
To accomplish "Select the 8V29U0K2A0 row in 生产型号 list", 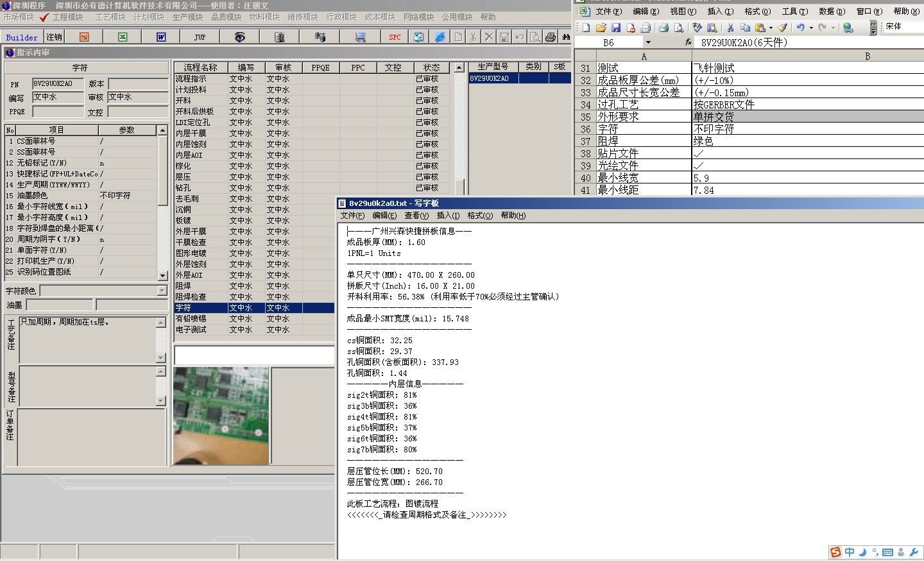I will (x=519, y=78).
